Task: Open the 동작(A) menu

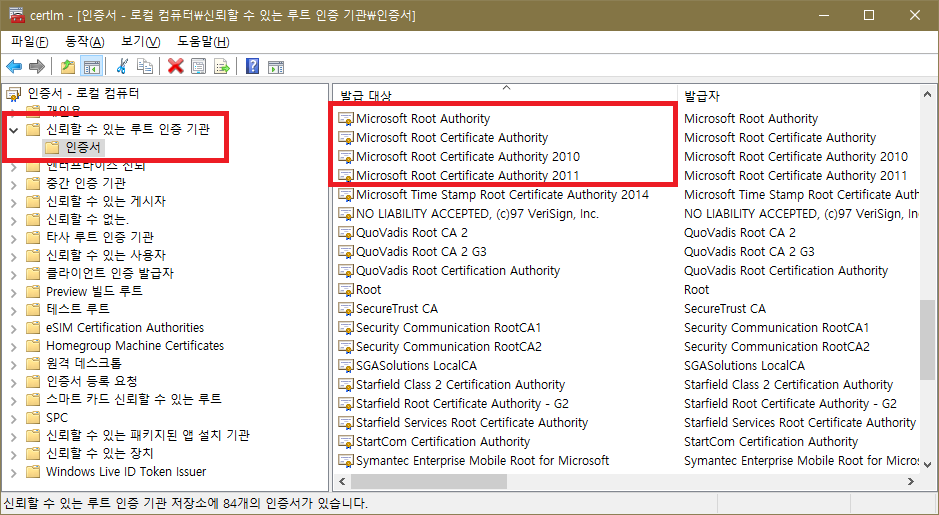Action: click(84, 41)
